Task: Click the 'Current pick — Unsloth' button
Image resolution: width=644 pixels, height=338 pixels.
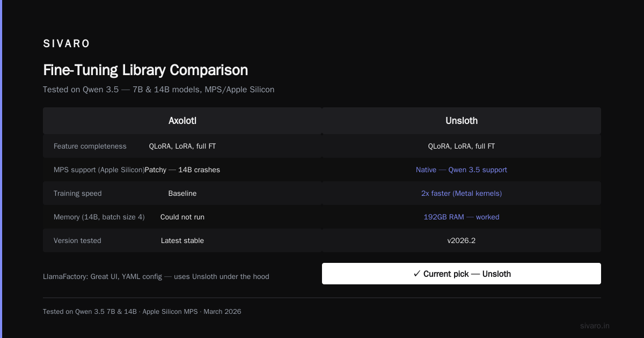Action: 462,274
